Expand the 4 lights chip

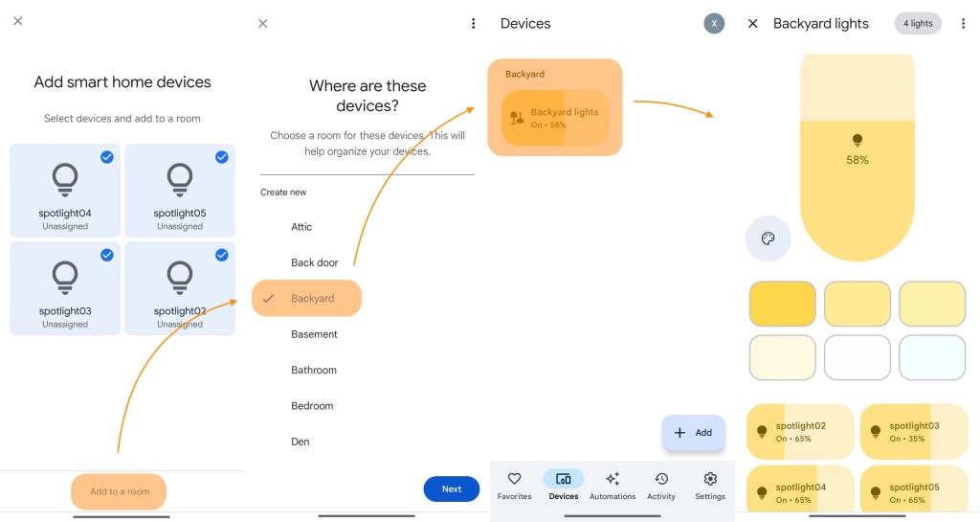917,24
